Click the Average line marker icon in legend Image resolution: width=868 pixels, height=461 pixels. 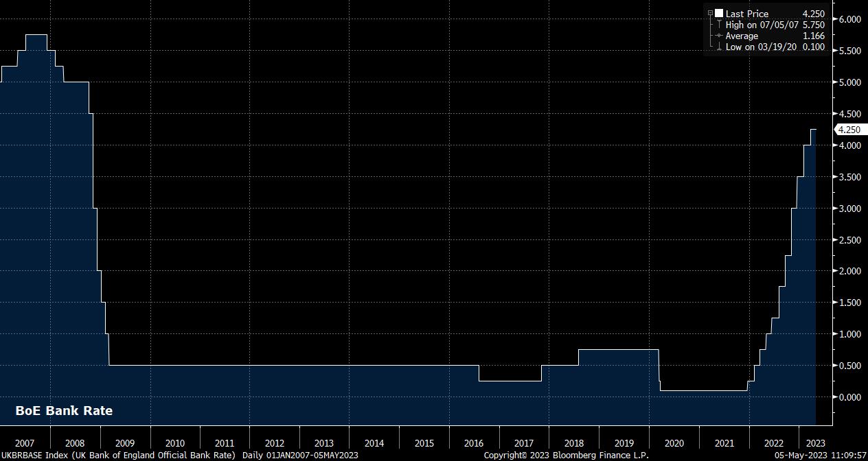[x=719, y=36]
